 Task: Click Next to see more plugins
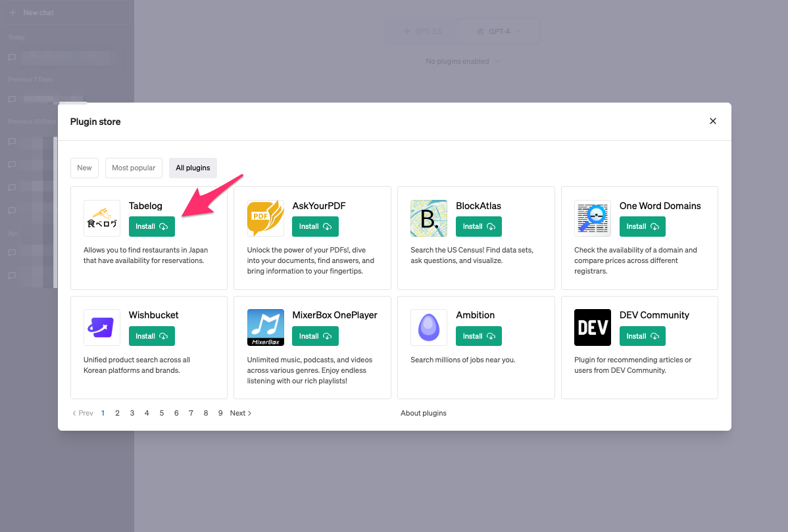click(241, 413)
